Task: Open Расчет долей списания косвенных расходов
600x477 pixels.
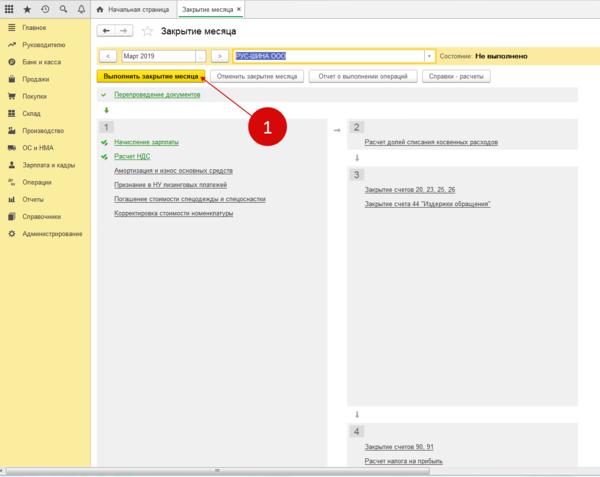Action: coord(431,142)
